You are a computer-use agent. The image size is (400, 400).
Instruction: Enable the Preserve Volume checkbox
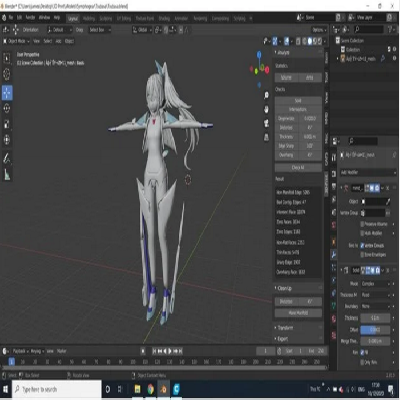362,224
